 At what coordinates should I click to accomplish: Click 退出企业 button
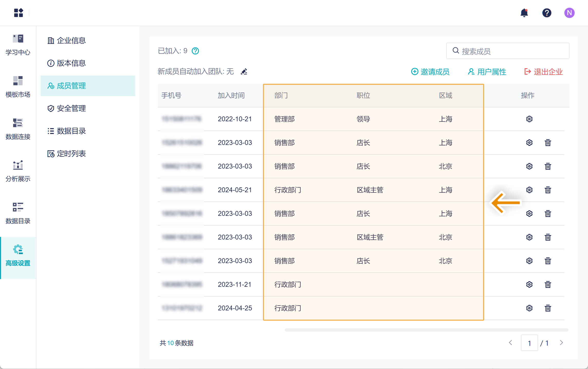[x=544, y=72]
